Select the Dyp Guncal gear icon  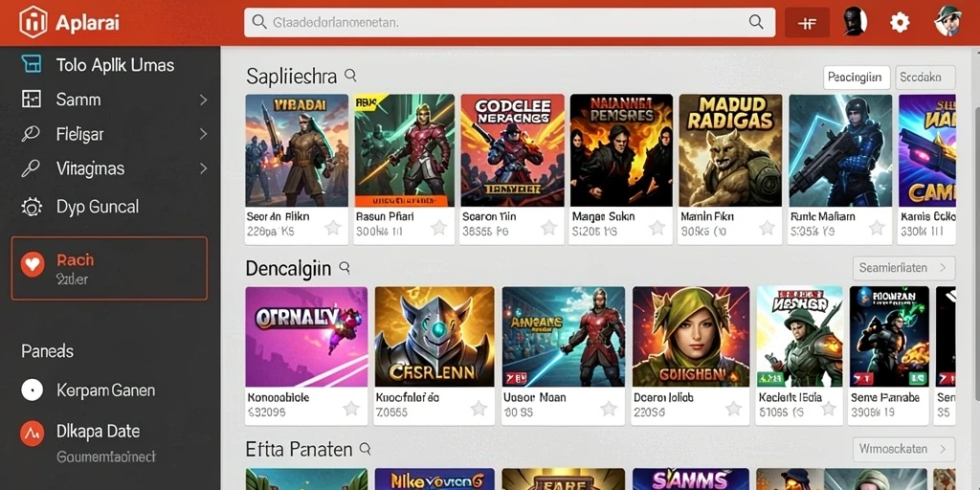tap(32, 207)
